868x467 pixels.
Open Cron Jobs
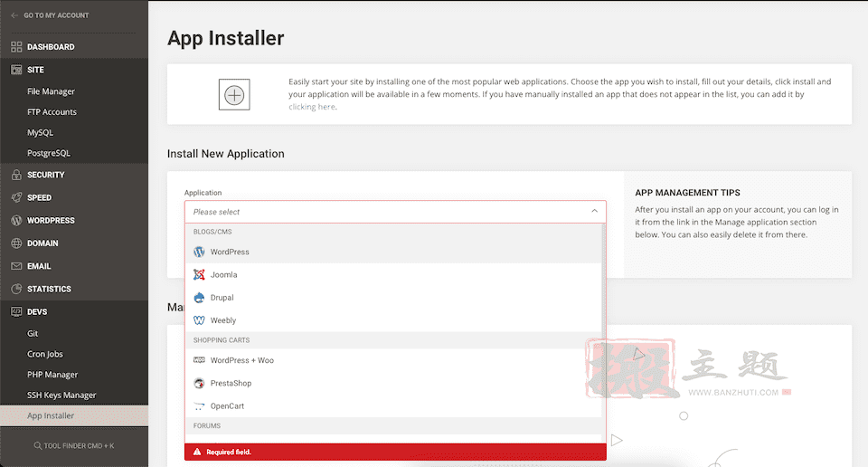tap(45, 354)
